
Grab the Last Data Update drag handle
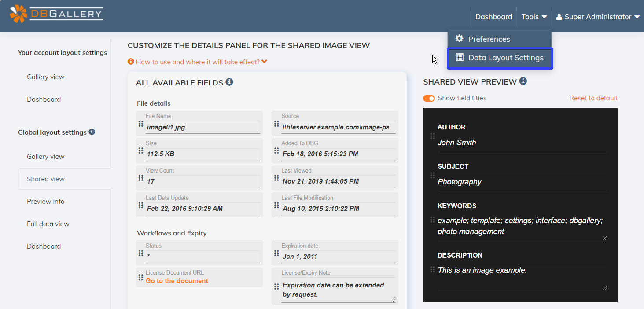pos(141,205)
